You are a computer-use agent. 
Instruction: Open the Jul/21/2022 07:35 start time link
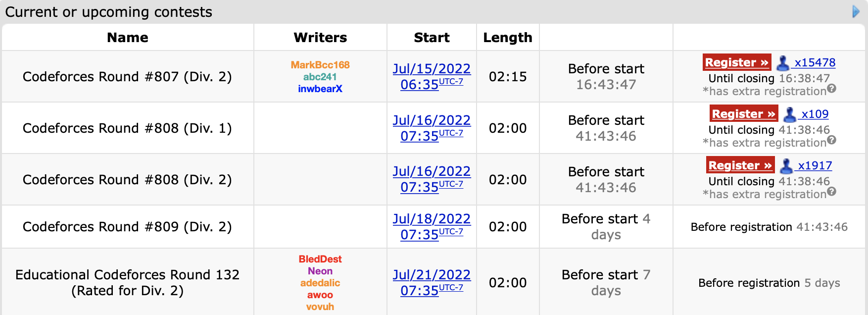[x=432, y=282]
